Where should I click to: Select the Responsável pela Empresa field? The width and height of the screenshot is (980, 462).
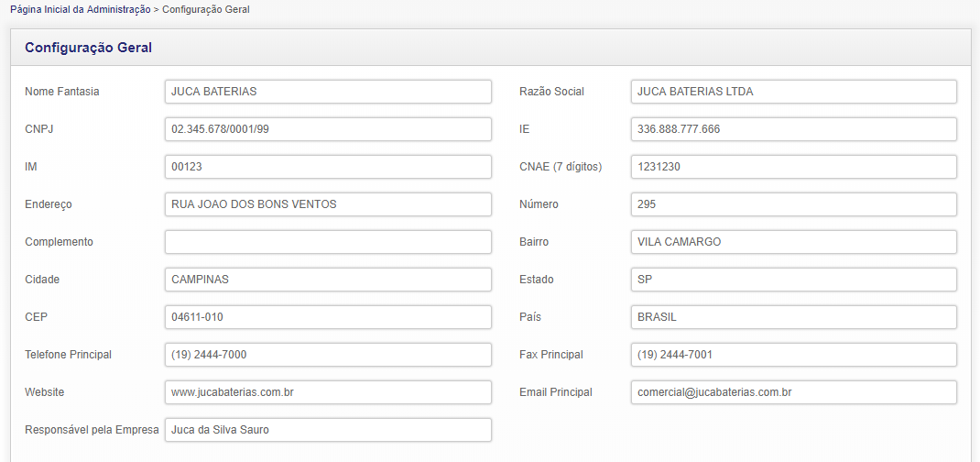point(328,430)
